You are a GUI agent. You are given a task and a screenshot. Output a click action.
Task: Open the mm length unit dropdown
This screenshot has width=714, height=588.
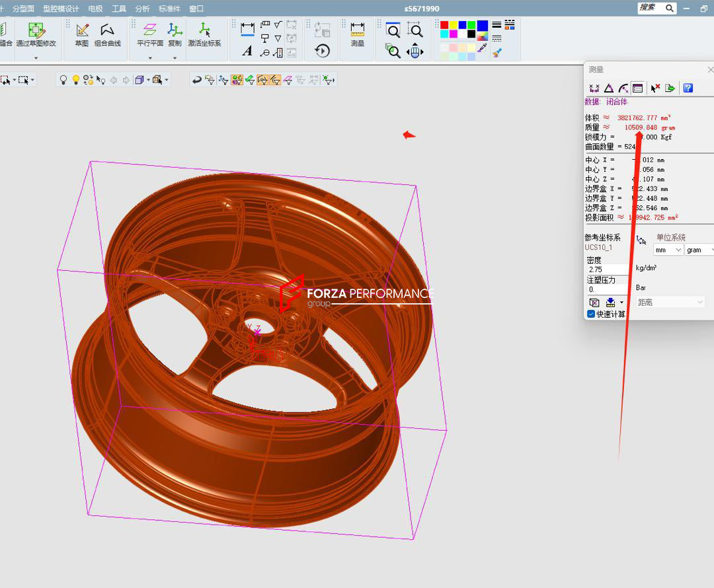click(668, 250)
